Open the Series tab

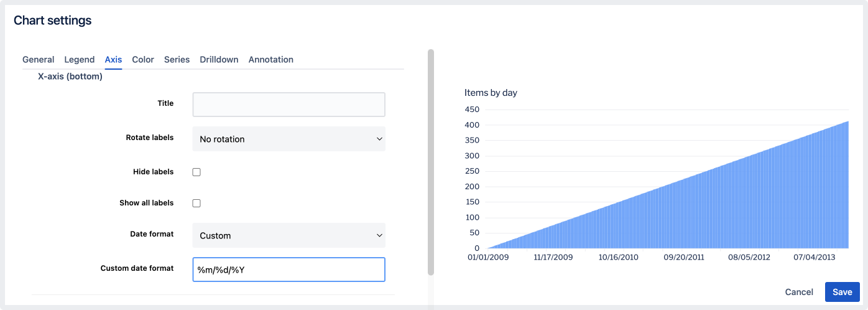(x=177, y=60)
